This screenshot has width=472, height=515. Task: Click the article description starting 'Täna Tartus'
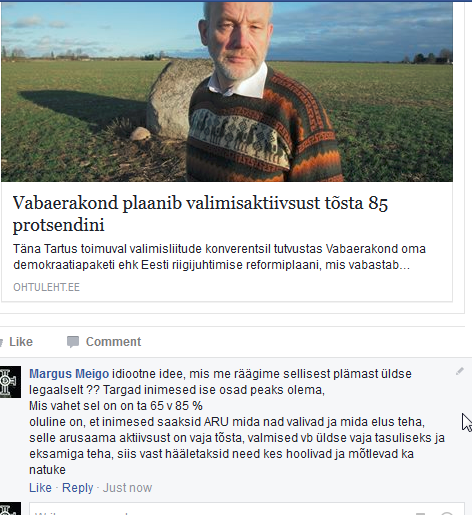pyautogui.click(x=219, y=257)
